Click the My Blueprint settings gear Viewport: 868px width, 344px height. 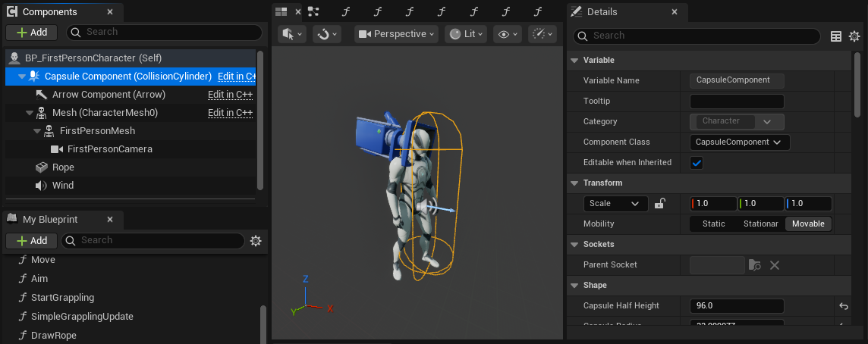256,240
